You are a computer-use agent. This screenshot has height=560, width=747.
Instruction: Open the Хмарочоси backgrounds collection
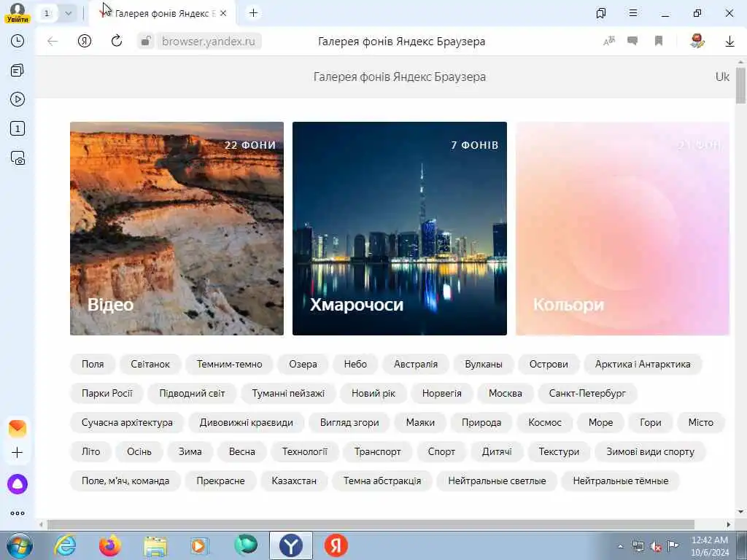coord(400,228)
